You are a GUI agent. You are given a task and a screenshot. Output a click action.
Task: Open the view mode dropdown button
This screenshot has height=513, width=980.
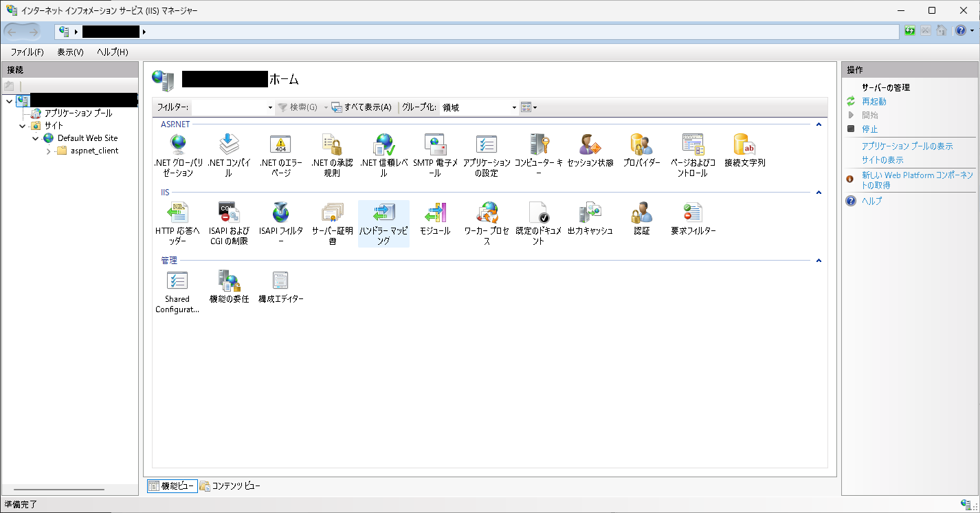pyautogui.click(x=528, y=107)
